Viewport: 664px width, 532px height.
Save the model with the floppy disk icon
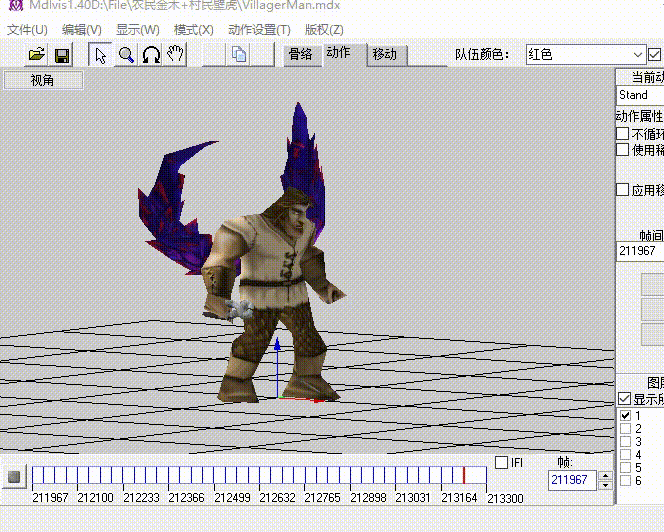coord(62,55)
